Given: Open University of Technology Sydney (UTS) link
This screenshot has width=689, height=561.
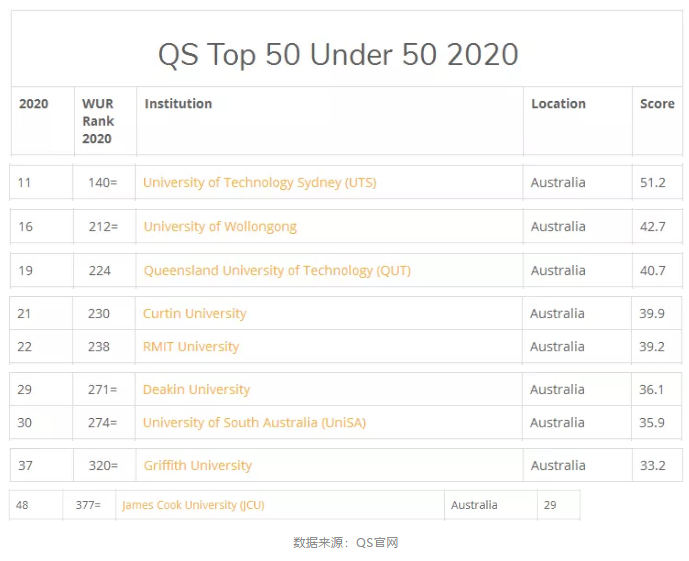Looking at the screenshot, I should [260, 183].
